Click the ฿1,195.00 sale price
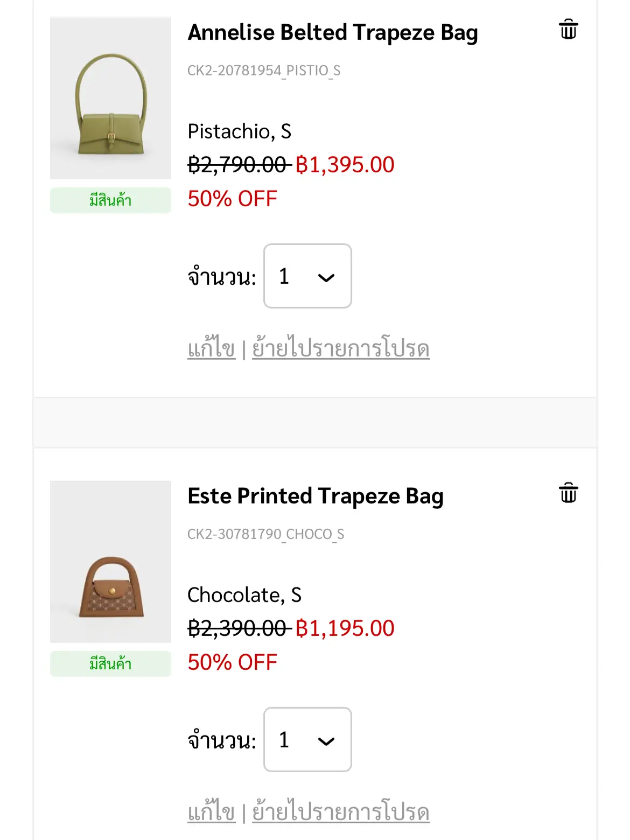Image resolution: width=630 pixels, height=840 pixels. point(345,628)
